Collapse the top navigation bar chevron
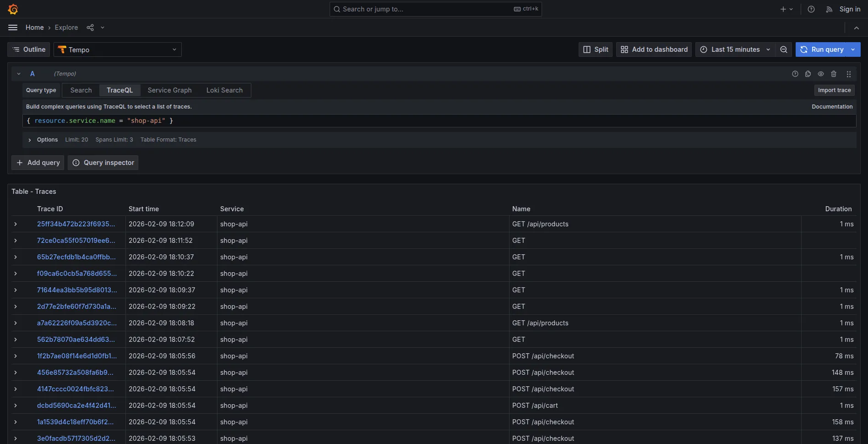 click(856, 27)
